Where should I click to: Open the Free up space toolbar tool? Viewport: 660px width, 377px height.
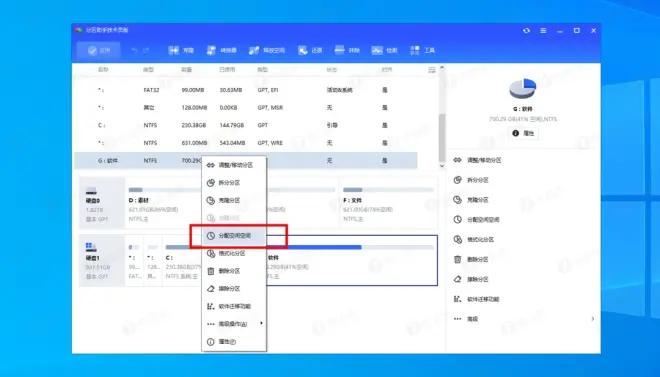click(267, 50)
